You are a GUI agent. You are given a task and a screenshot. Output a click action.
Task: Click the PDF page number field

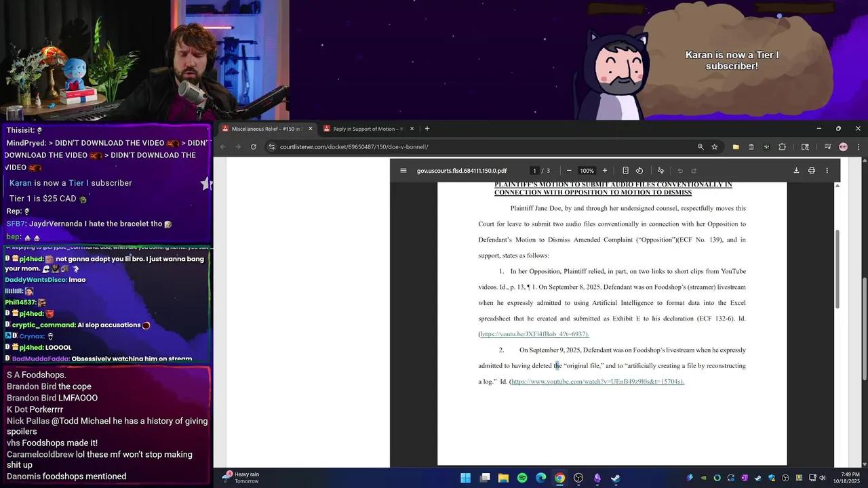pos(534,171)
